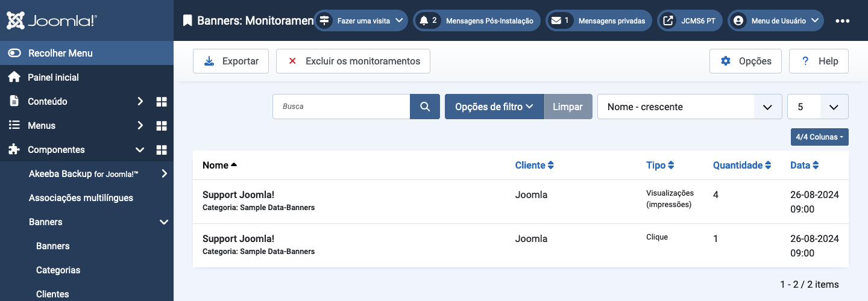868x301 pixels.
Task: Open Opções settings button
Action: pos(746,61)
